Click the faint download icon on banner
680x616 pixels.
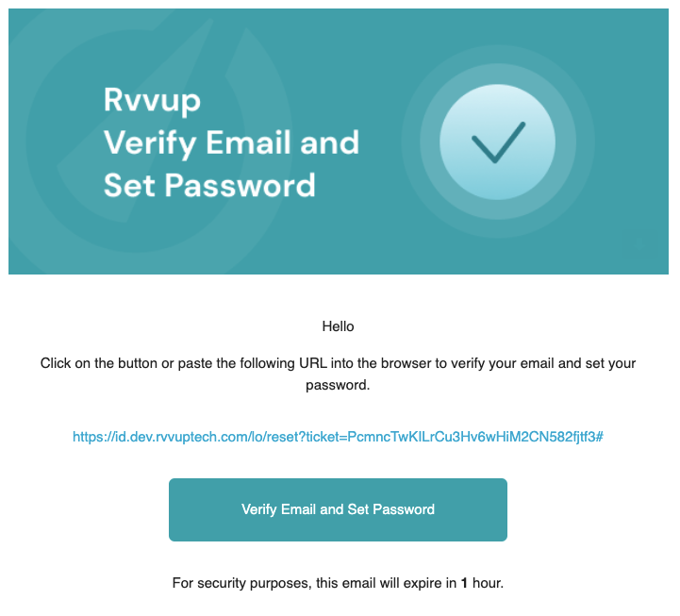tap(640, 244)
